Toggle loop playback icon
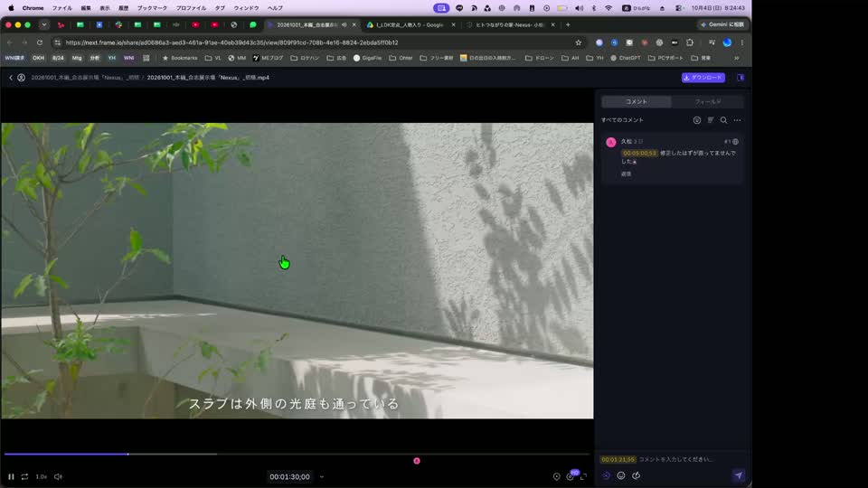 click(x=25, y=476)
